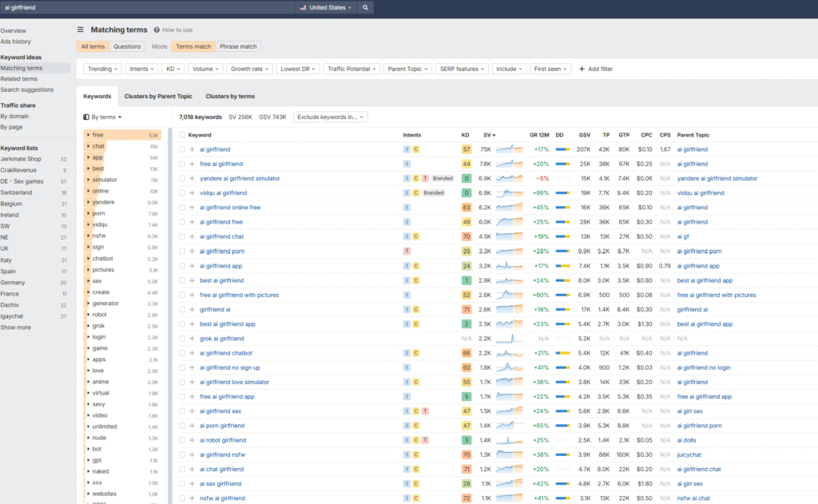Click plus icon for 'free ai girlfriend' row
This screenshot has width=818, height=504.
(192, 164)
